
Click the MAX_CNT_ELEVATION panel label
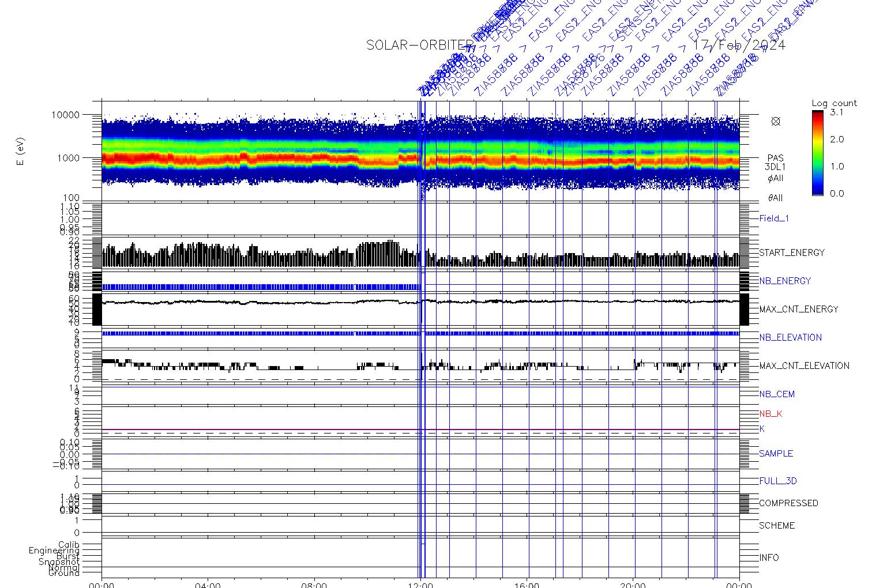[804, 365]
